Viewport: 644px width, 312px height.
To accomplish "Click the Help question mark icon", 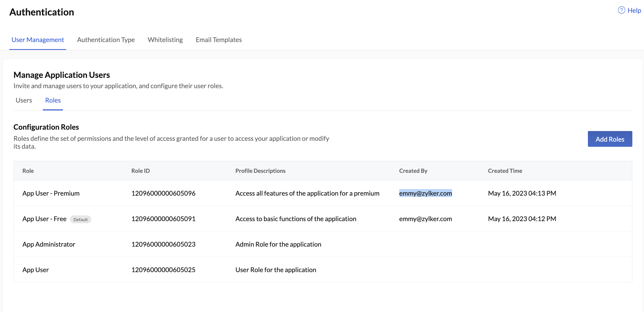I will tap(621, 10).
